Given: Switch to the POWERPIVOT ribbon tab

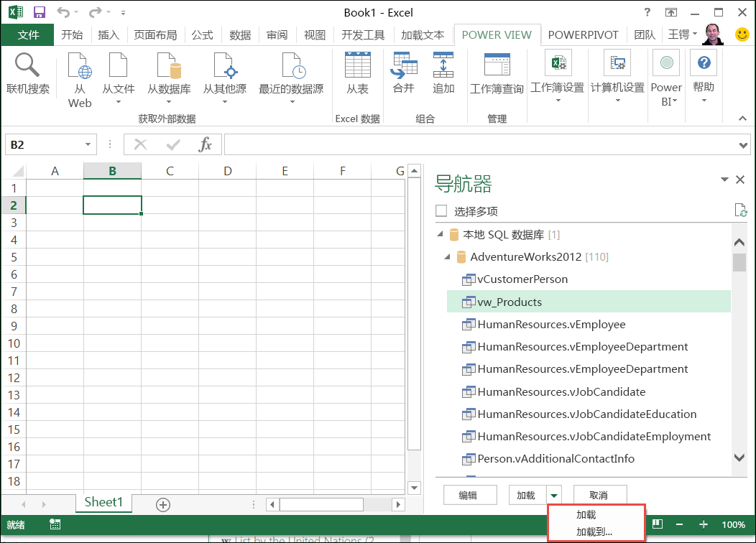Looking at the screenshot, I should tap(583, 34).
